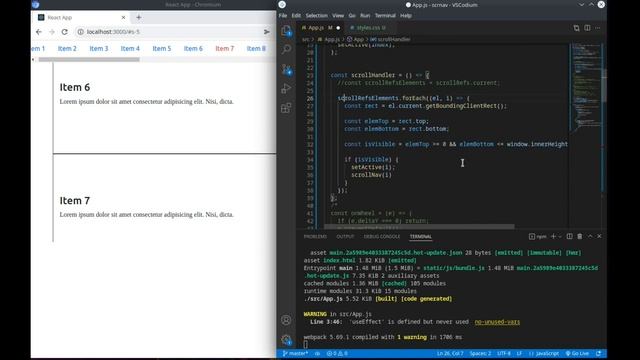Image resolution: width=640 pixels, height=360 pixels.
Task: Click Item 8 nav link in browser
Action: (256, 49)
